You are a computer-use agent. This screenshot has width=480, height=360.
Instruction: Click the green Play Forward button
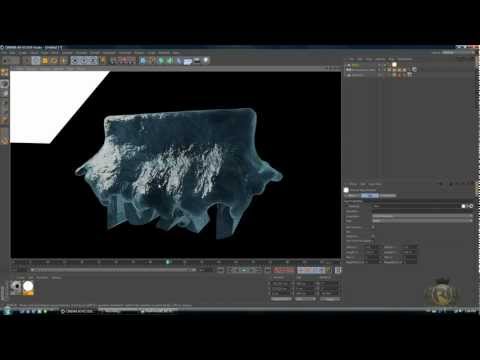tap(244, 270)
